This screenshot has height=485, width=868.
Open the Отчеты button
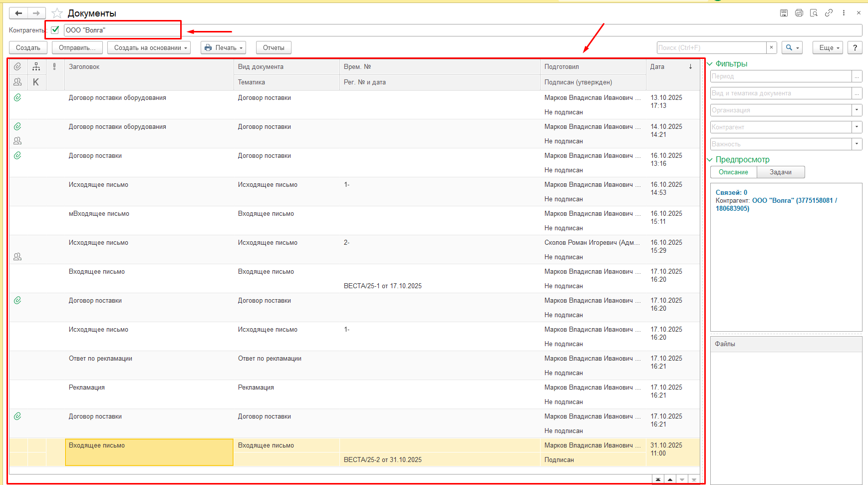[x=274, y=47]
